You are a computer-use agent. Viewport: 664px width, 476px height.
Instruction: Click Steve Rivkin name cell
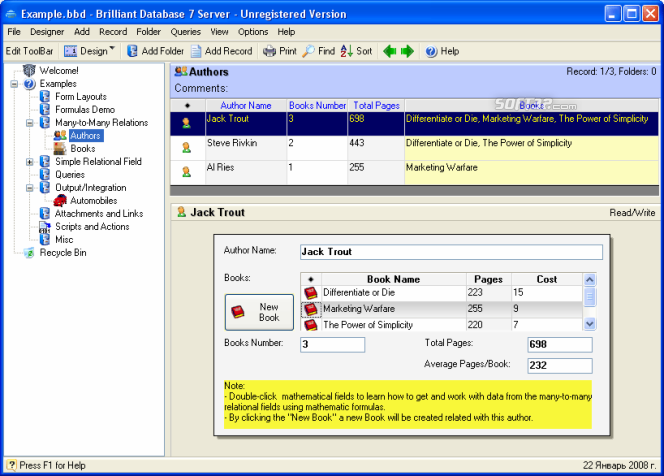pos(246,148)
